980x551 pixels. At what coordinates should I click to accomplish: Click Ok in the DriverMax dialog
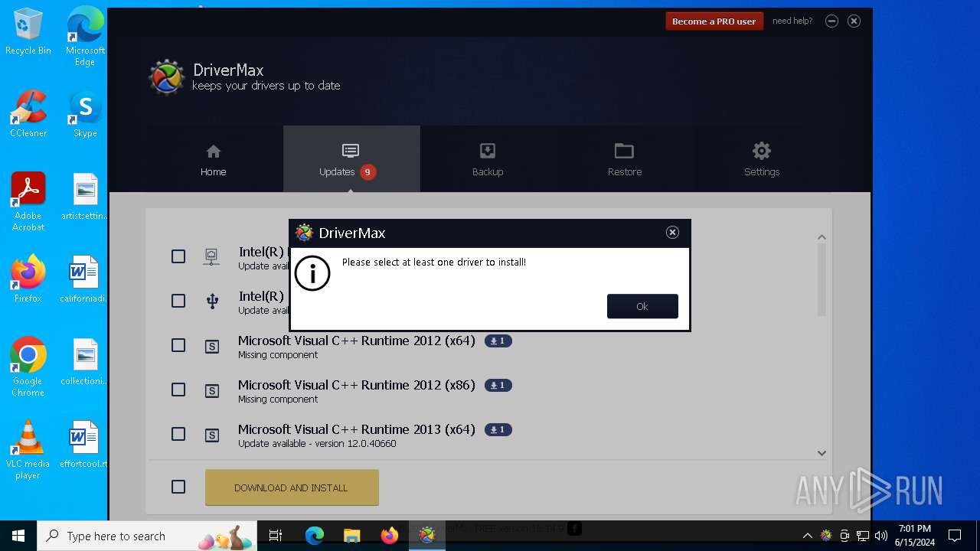point(642,306)
